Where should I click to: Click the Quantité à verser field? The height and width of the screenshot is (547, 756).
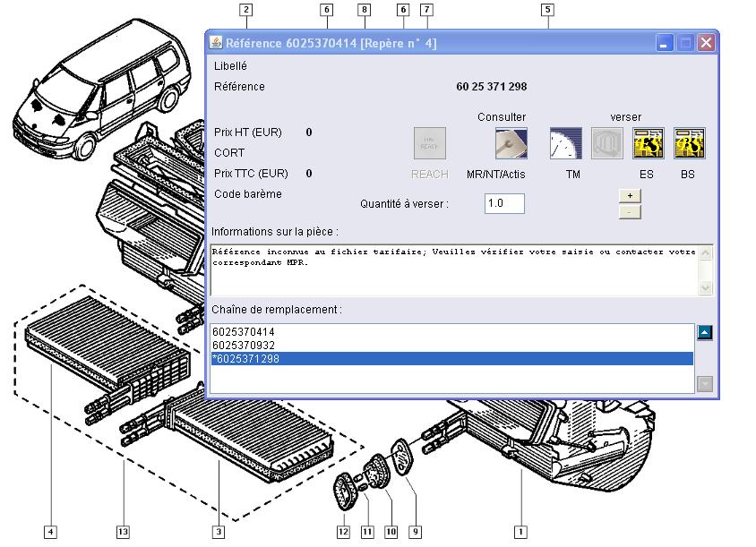pos(504,203)
